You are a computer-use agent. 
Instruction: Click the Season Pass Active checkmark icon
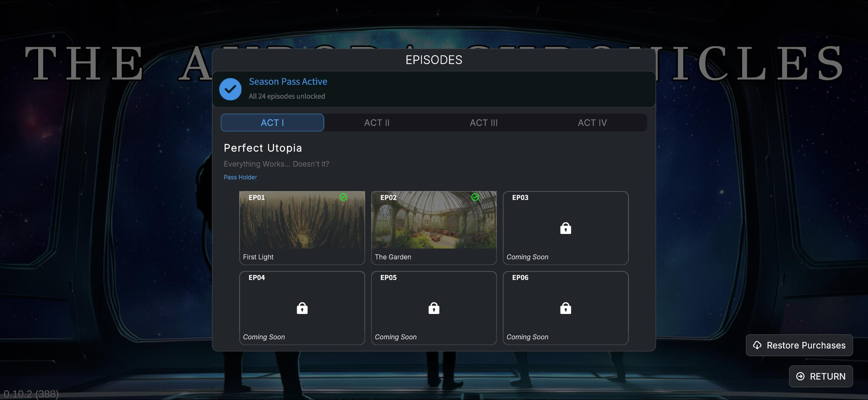click(x=230, y=89)
